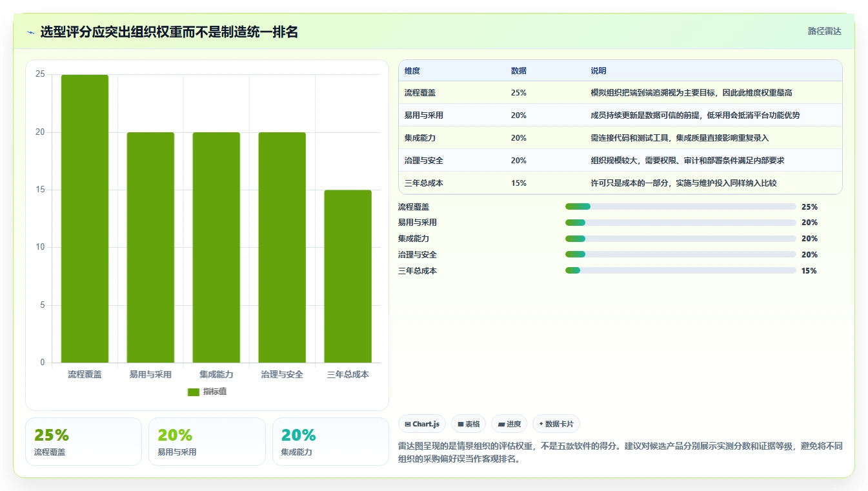Viewport: 868px width, 491px height.
Task: Click the 易用与采用 progress label
Action: click(418, 223)
